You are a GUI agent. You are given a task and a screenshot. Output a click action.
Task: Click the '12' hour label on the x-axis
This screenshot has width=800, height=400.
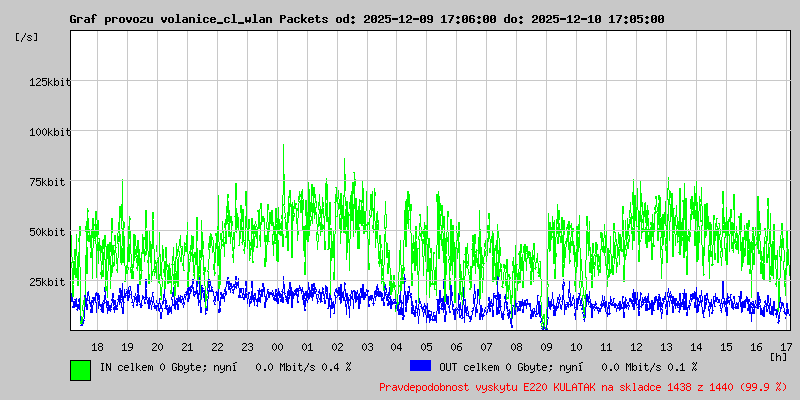pos(636,347)
